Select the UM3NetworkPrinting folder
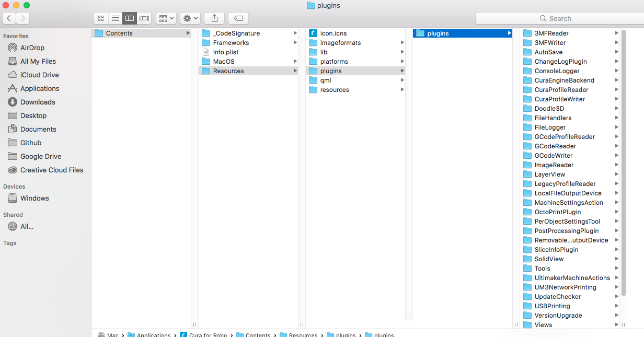644x337 pixels. (570, 287)
